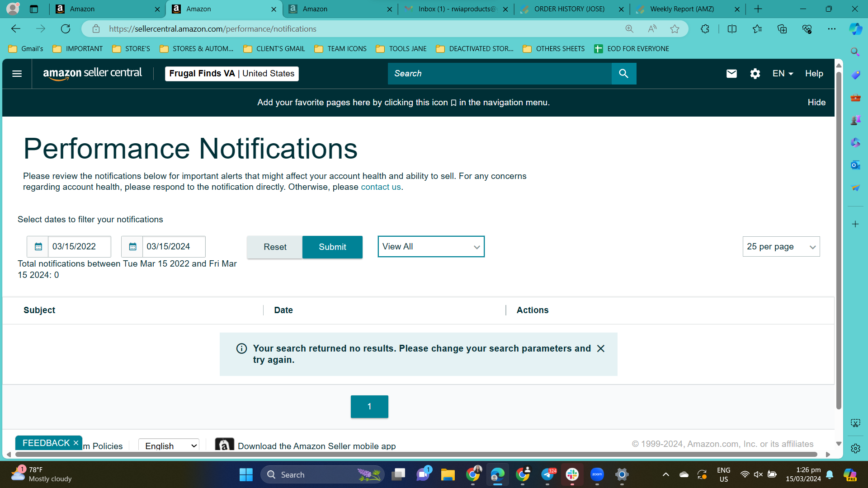The width and height of the screenshot is (868, 488).
Task: Open sidebar settings gear icon
Action: [x=855, y=448]
